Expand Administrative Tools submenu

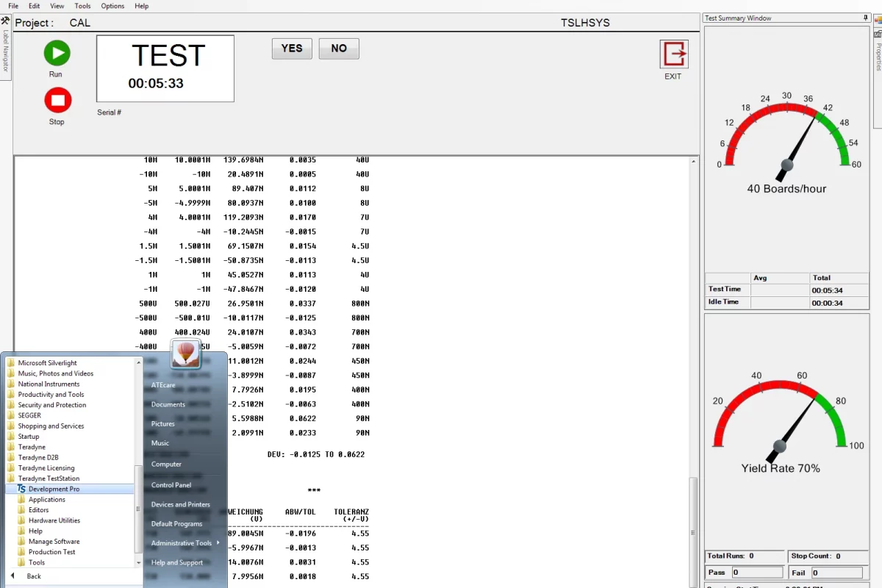click(x=182, y=543)
